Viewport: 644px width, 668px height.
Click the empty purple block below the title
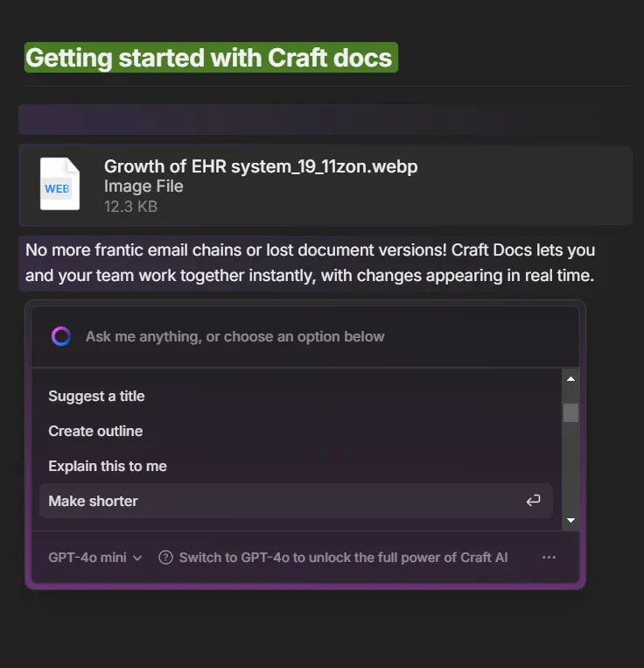(x=324, y=120)
